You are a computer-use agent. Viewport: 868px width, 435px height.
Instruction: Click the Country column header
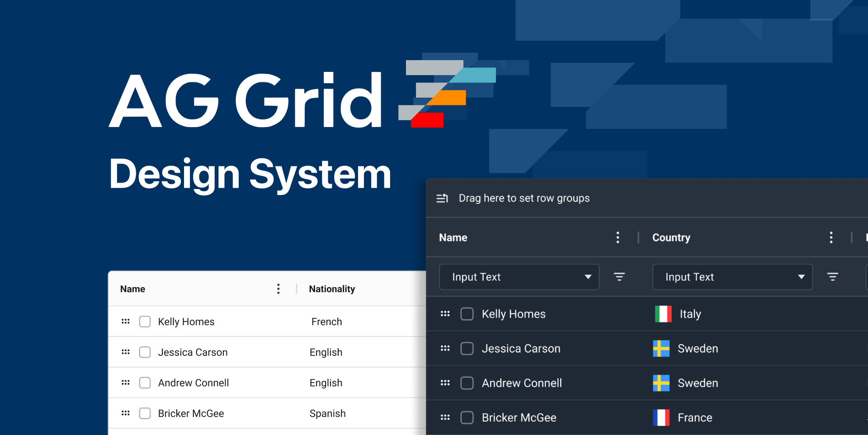pyautogui.click(x=671, y=237)
